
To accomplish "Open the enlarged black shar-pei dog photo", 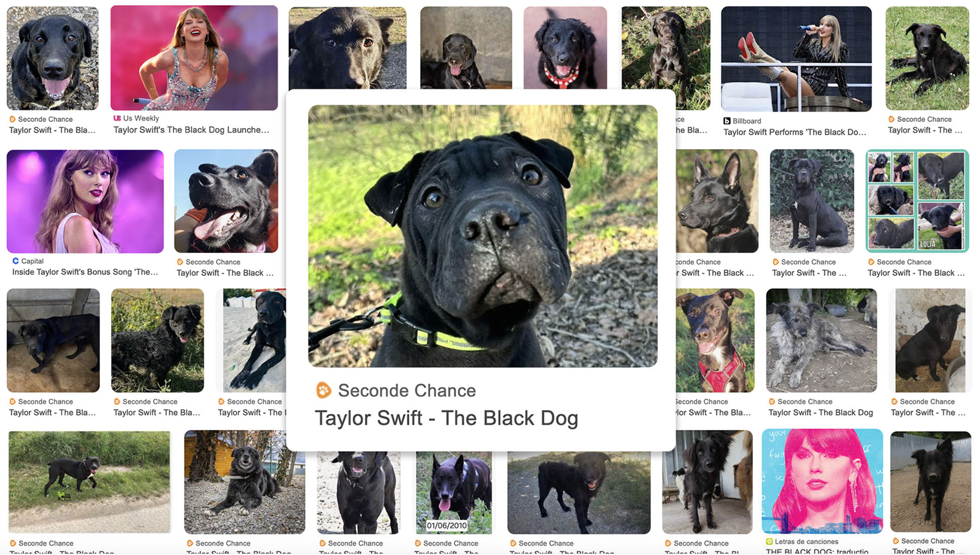I will (x=482, y=236).
